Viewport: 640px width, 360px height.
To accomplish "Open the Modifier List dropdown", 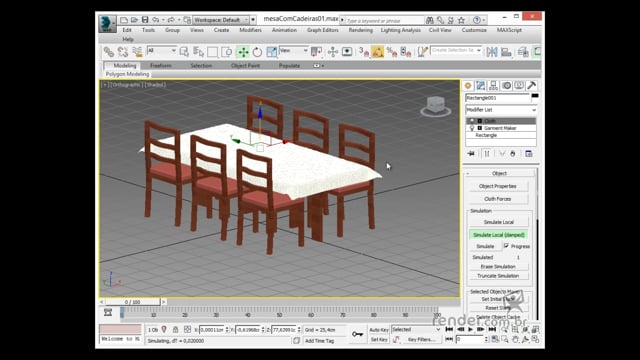I will click(x=501, y=110).
